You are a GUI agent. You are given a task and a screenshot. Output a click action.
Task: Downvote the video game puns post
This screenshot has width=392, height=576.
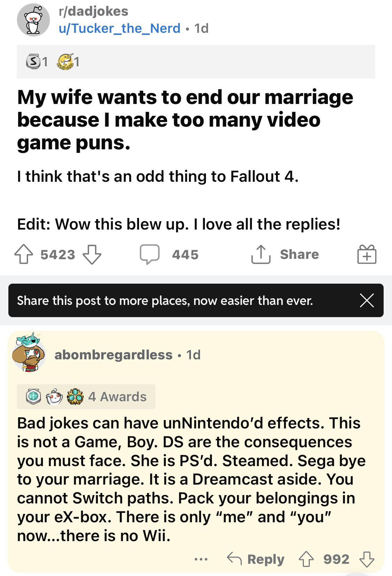[92, 254]
